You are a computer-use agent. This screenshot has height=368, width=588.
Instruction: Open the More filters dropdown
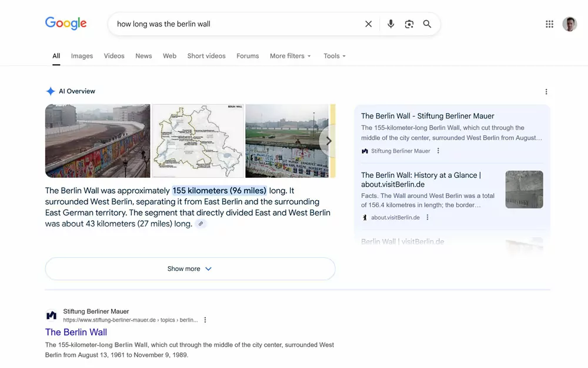pos(290,56)
